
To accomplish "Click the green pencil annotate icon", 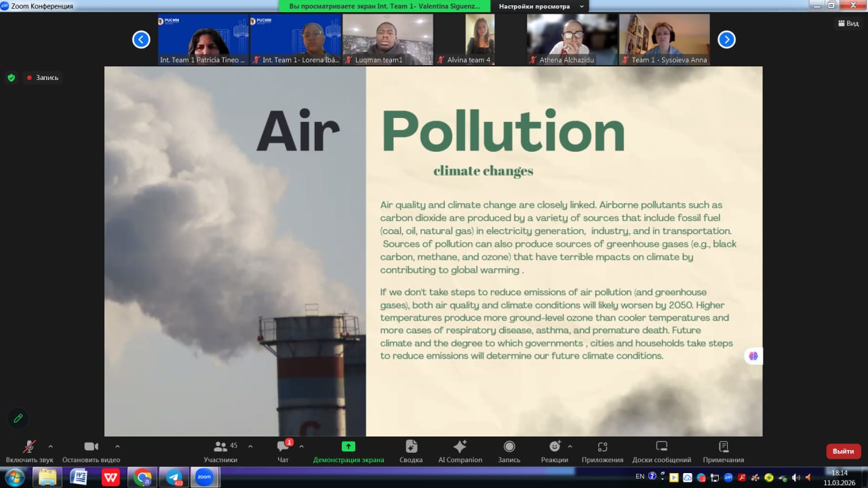I will click(x=18, y=418).
